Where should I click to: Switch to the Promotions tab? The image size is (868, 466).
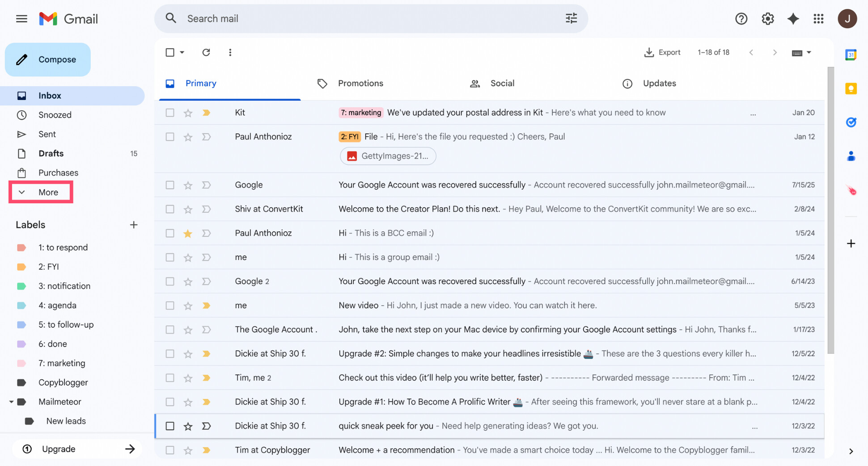tap(360, 83)
